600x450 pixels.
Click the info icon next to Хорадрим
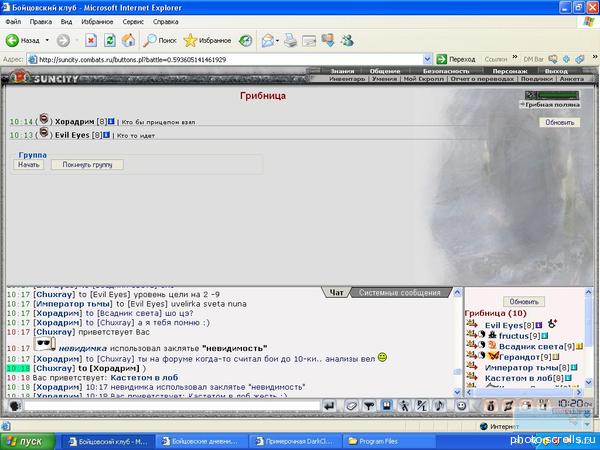point(113,121)
